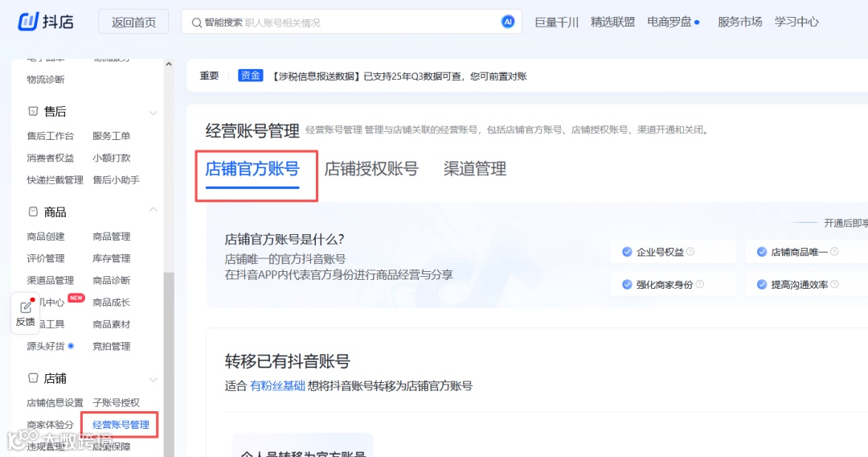Click the 店铺 section icon
The width and height of the screenshot is (868, 457).
coord(33,378)
